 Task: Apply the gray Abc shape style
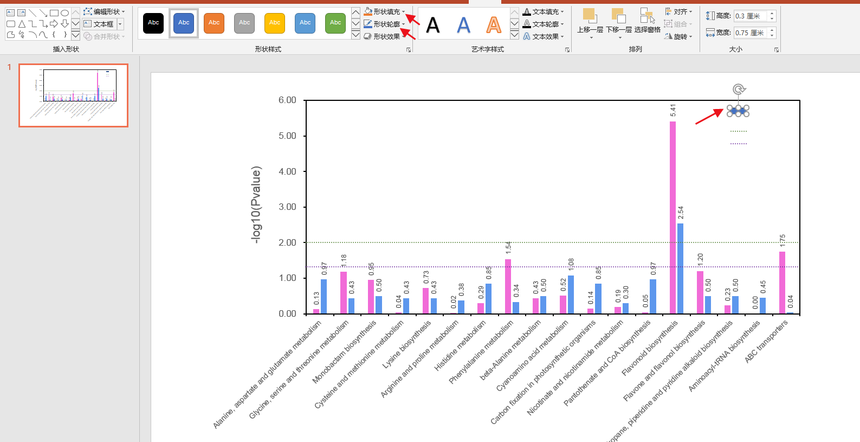(x=245, y=23)
